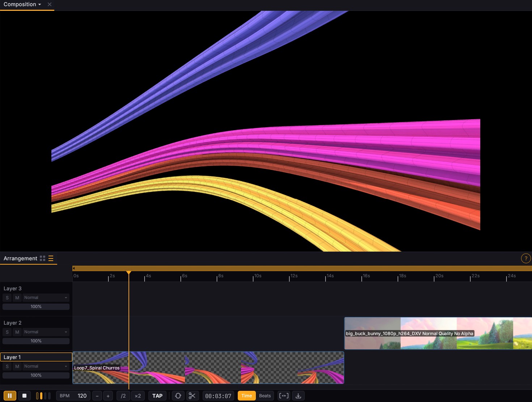
Task: Solo Layer 1 with S button
Action: pyautogui.click(x=7, y=366)
